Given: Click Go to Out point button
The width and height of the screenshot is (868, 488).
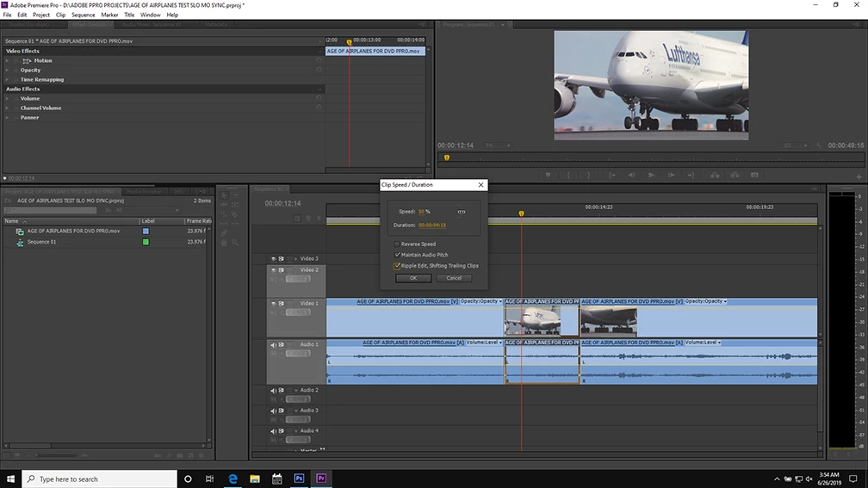Looking at the screenshot, I should pyautogui.click(x=691, y=175).
